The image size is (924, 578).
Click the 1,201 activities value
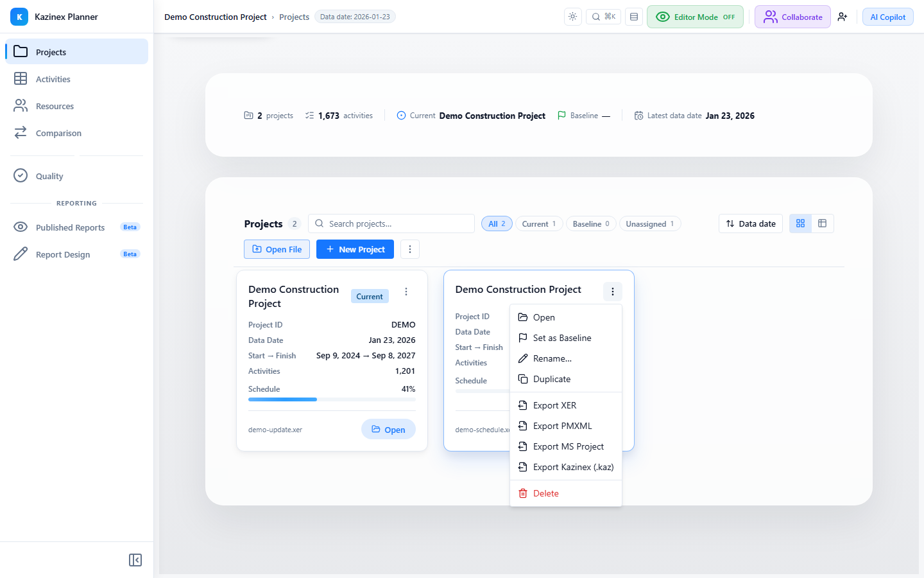[406, 371]
